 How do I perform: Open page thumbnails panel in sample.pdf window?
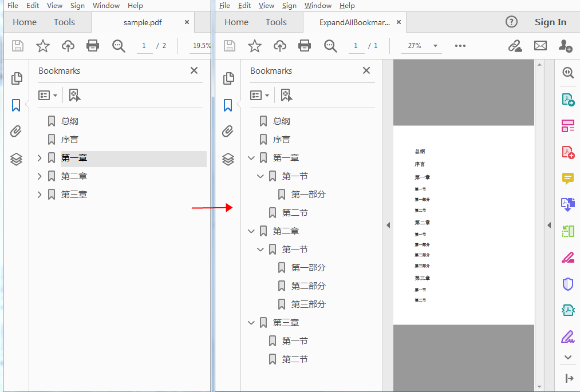tap(17, 78)
